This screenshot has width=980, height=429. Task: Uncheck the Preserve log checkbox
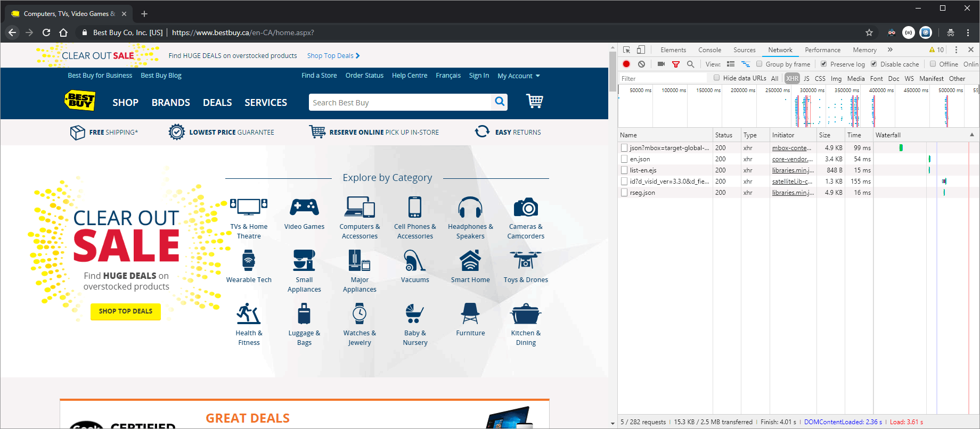[824, 64]
